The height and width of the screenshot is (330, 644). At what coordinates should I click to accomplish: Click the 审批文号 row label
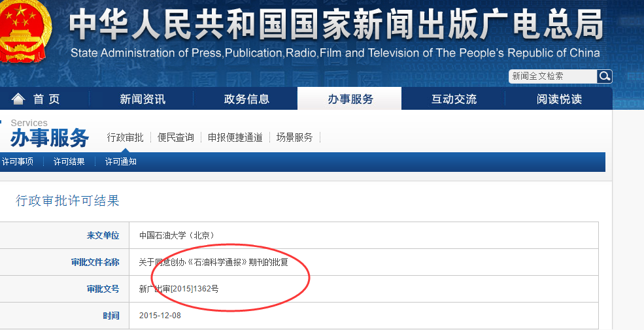click(103, 289)
